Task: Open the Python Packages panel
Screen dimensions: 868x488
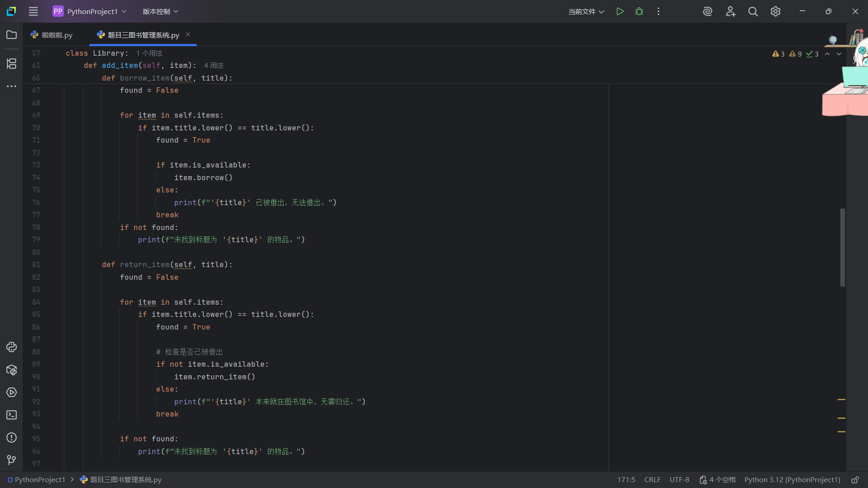Action: click(11, 370)
